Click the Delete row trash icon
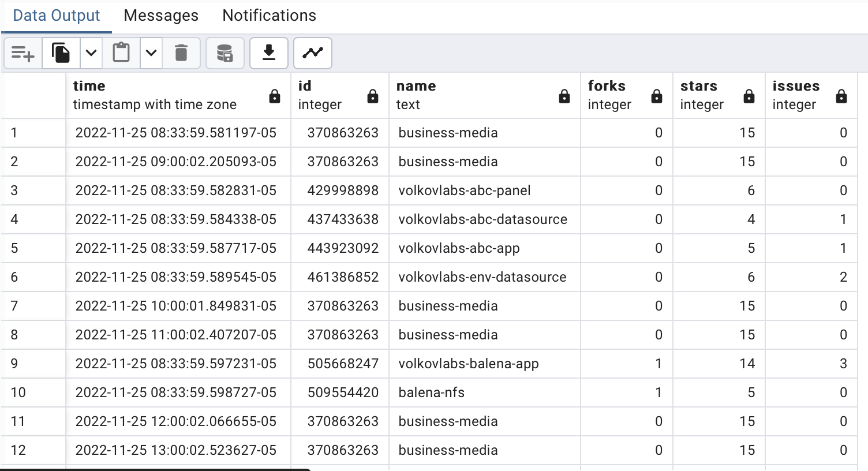Viewport: 868px width, 471px height. [x=181, y=53]
